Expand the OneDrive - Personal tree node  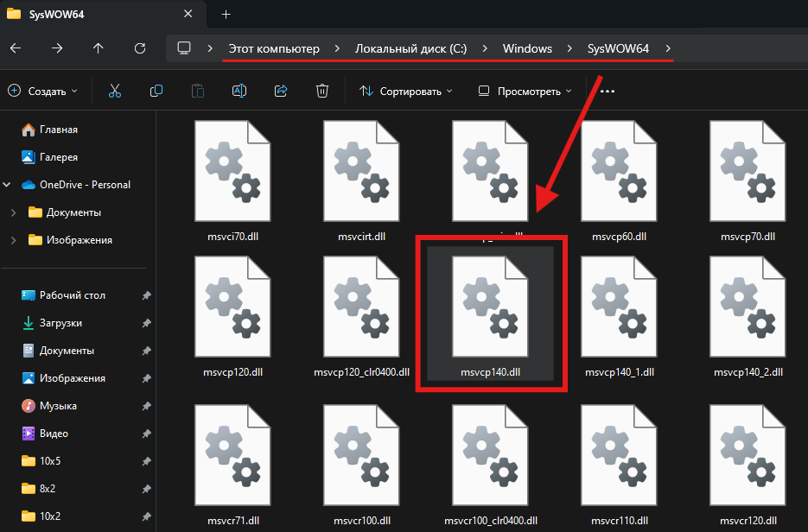point(8,185)
